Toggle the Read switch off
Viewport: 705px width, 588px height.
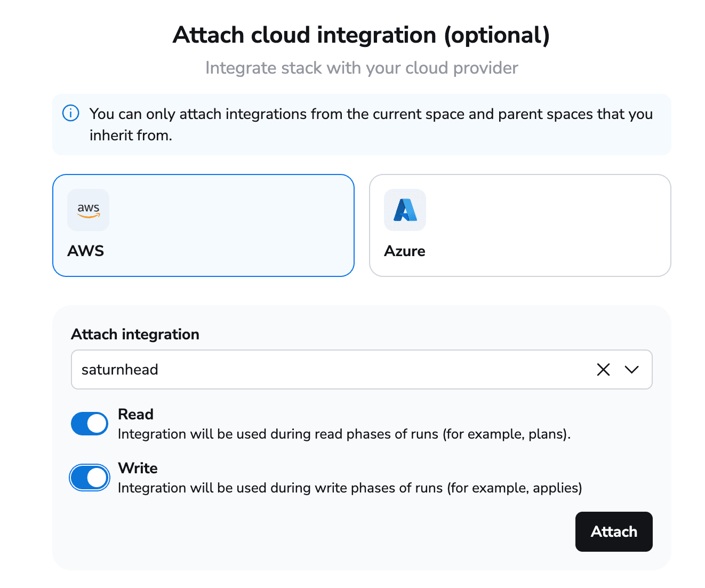click(x=90, y=424)
